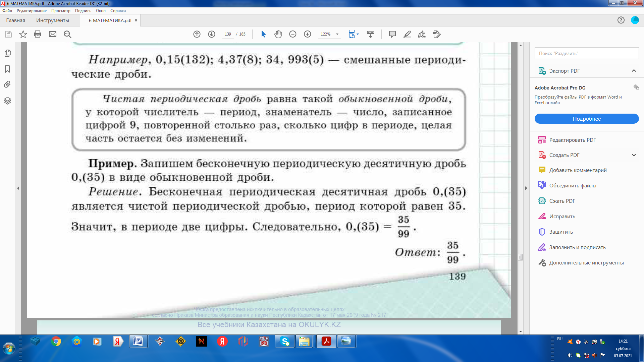Open Дополнительные инструменты
The image size is (644, 362).
pyautogui.click(x=586, y=263)
